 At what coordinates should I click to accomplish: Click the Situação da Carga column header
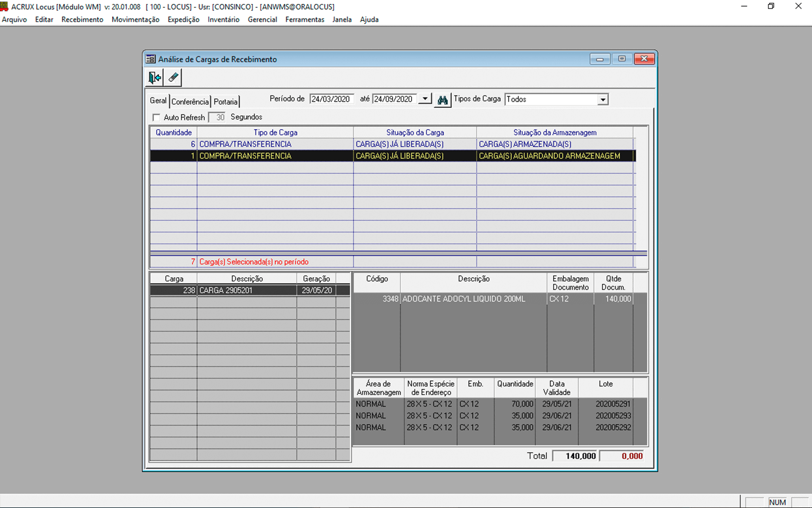pos(415,133)
